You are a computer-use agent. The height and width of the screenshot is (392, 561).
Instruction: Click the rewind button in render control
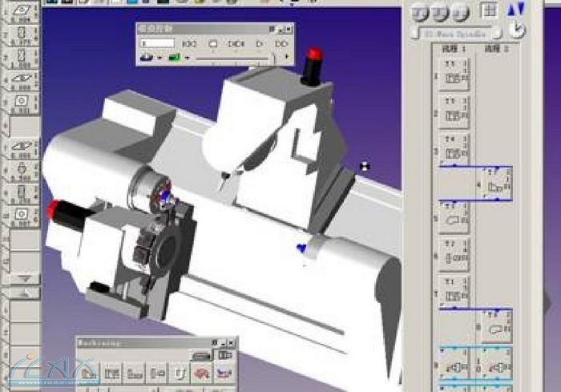(189, 44)
